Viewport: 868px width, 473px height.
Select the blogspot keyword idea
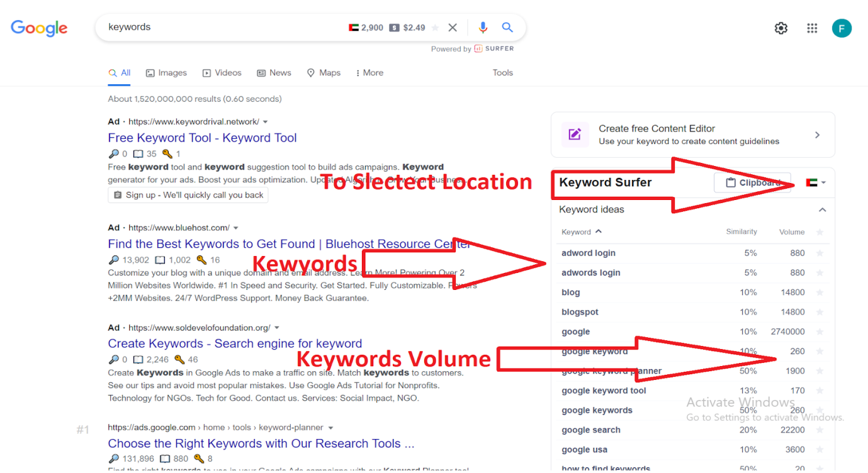pyautogui.click(x=580, y=312)
